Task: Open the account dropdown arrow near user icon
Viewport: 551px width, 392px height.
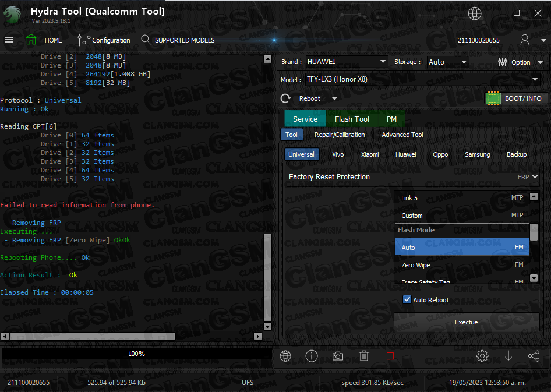Action: (543, 40)
